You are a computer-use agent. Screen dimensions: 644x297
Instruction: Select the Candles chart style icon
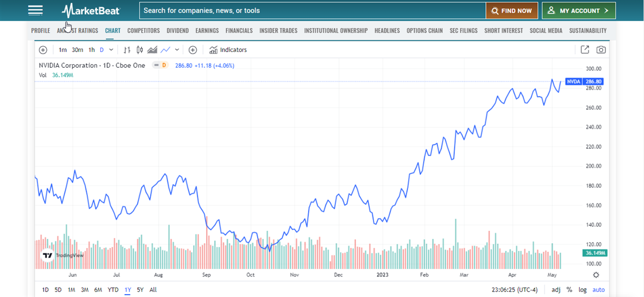(x=140, y=50)
